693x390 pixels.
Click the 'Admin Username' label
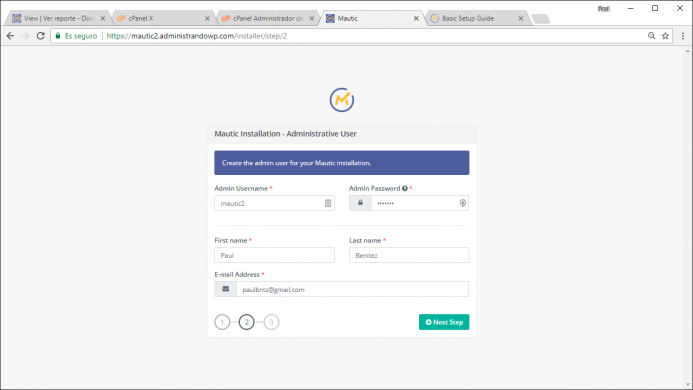click(241, 188)
